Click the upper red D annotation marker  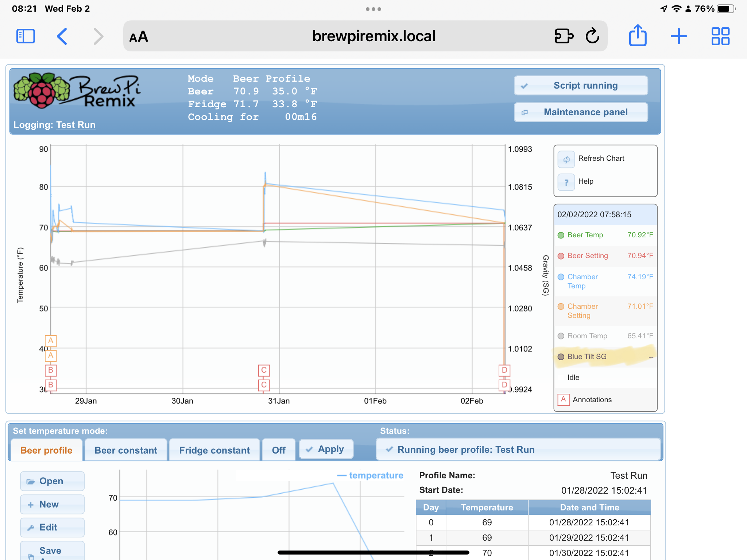coord(504,370)
